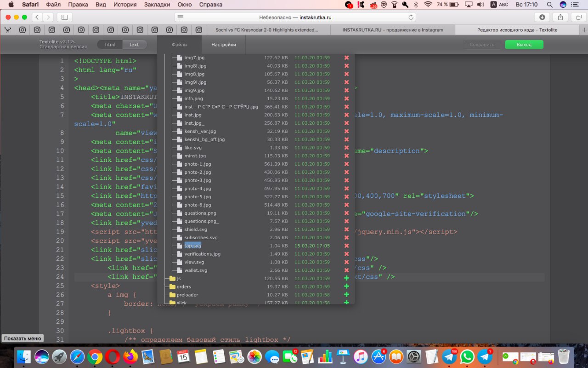Open subscribes.svg file
This screenshot has height=368, width=588.
pos(201,238)
